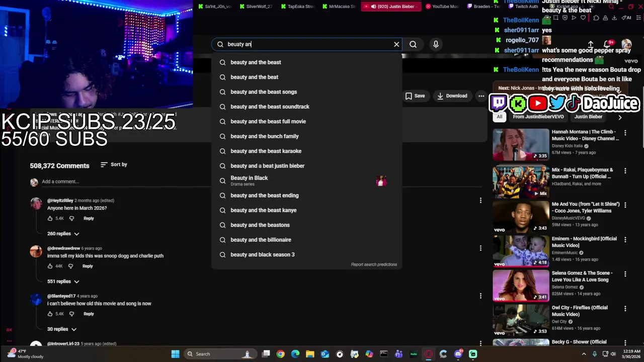
Task: Open the Windows Start menu
Action: point(175,354)
